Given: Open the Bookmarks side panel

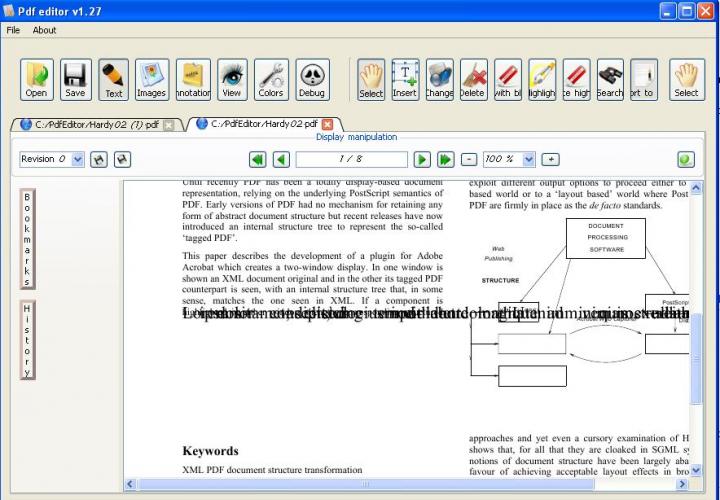Looking at the screenshot, I should (x=27, y=239).
